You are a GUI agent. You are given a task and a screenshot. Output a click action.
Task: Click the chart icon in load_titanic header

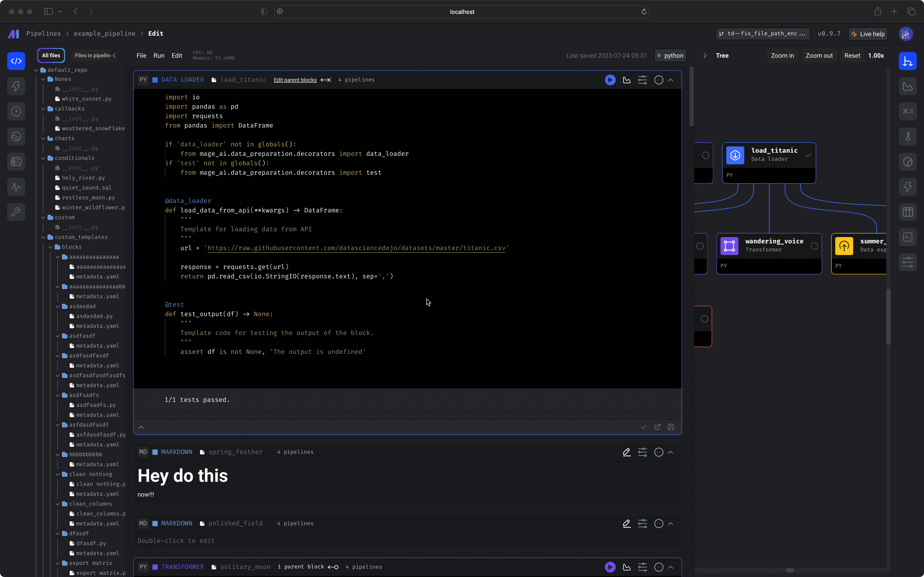pos(626,80)
